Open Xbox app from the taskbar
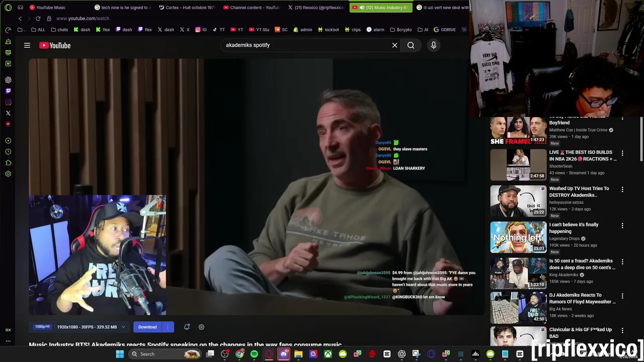This screenshot has width=644, height=362. click(x=328, y=354)
